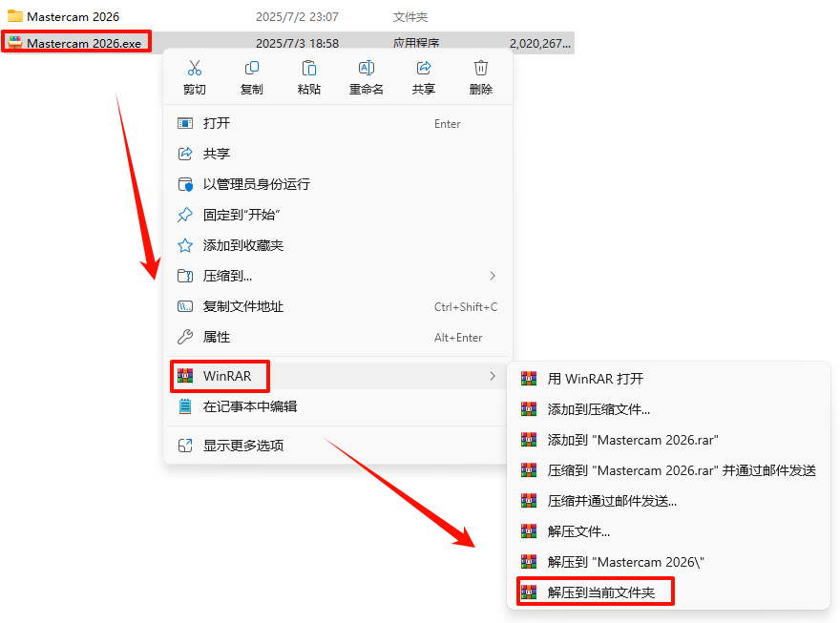Choose 在记事本中编辑 entry
This screenshot has width=840, height=623.
[338, 406]
